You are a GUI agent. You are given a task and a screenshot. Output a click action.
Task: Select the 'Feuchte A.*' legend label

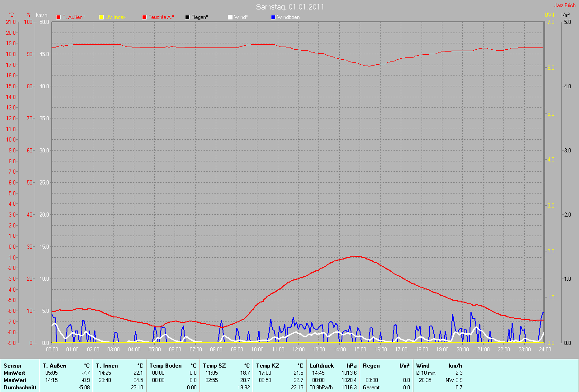pyautogui.click(x=161, y=17)
